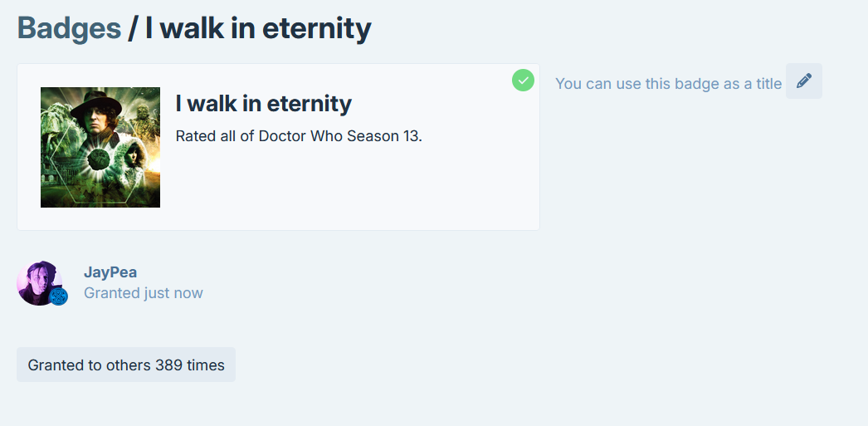Click the green checkmark badge-earned icon
Screen dimensions: 868x426
[x=523, y=81]
